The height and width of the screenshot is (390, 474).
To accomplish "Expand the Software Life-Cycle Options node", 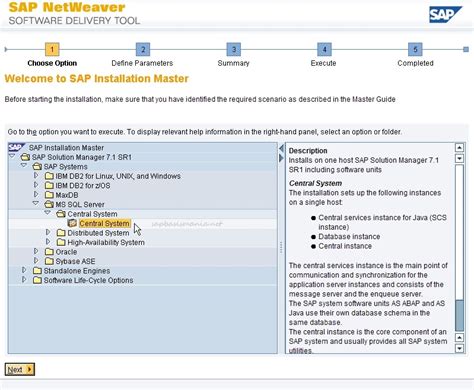I will [24, 279].
